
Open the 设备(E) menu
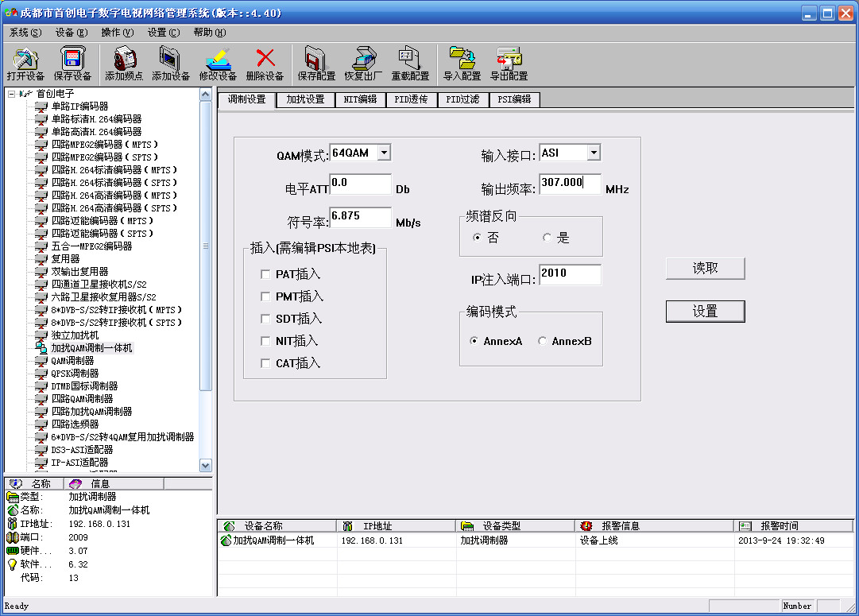pos(72,33)
